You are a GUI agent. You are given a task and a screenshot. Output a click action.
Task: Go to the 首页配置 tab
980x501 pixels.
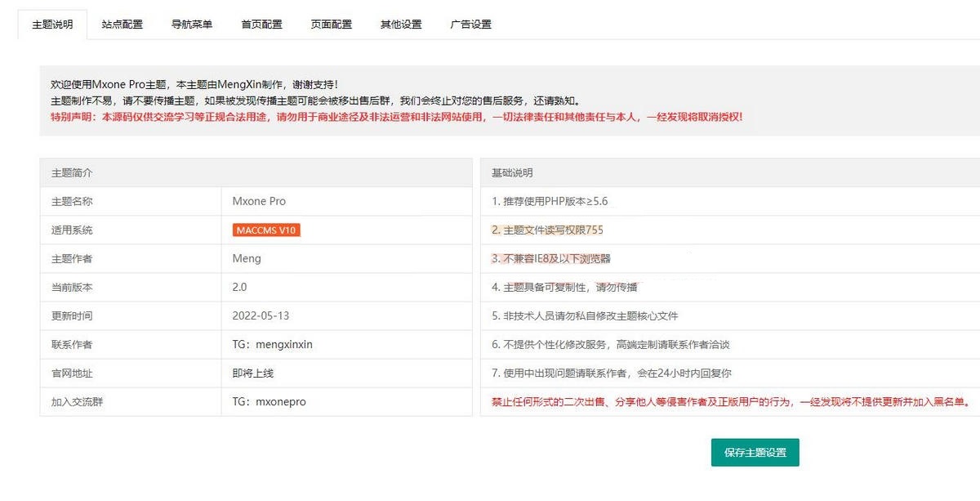(261, 25)
